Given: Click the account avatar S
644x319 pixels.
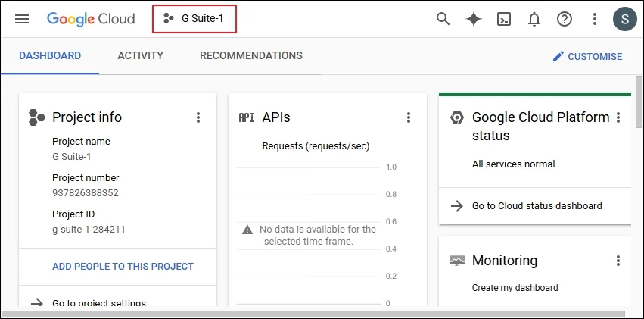Looking at the screenshot, I should 624,19.
